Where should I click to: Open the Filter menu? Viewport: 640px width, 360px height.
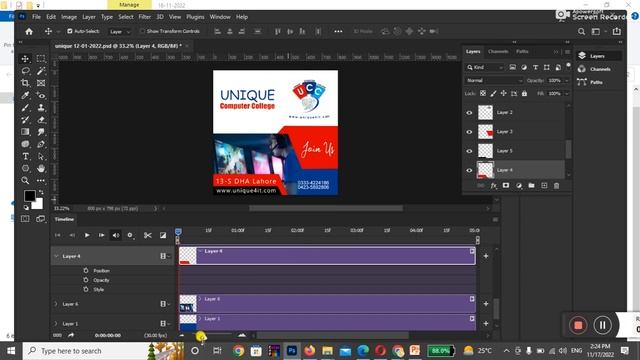tap(144, 17)
